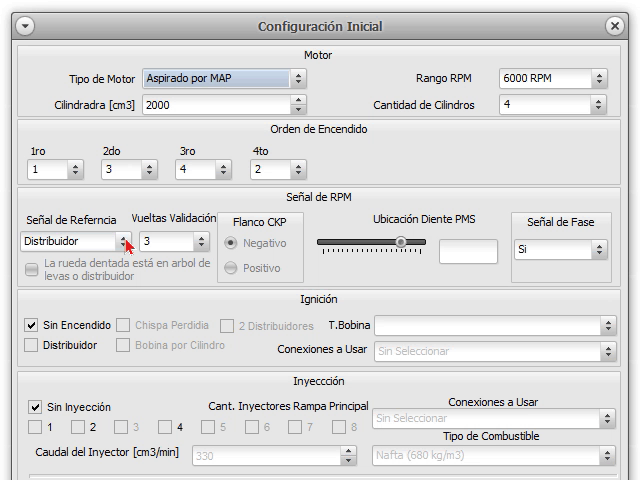
Task: Open the 3ro ignition order selector
Action: click(x=222, y=170)
